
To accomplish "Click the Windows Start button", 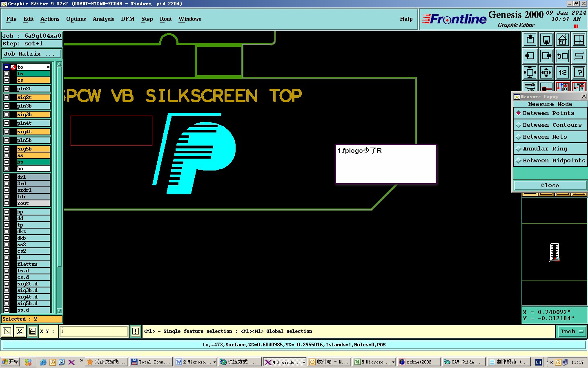I will [11, 362].
